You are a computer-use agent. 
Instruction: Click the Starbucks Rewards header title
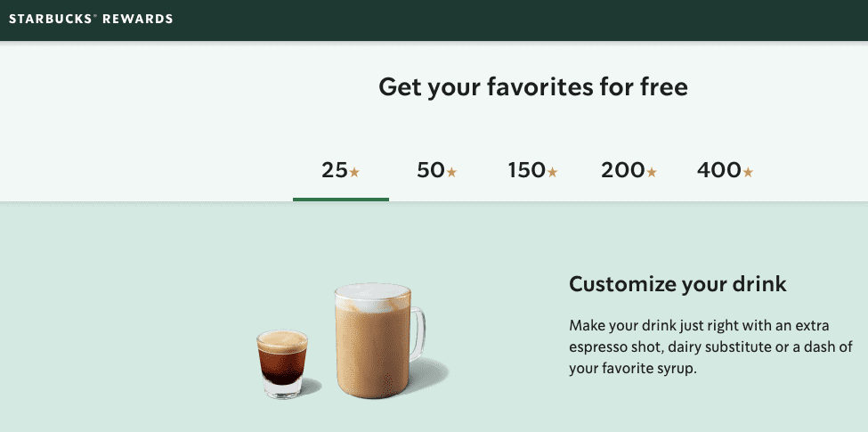tap(91, 19)
